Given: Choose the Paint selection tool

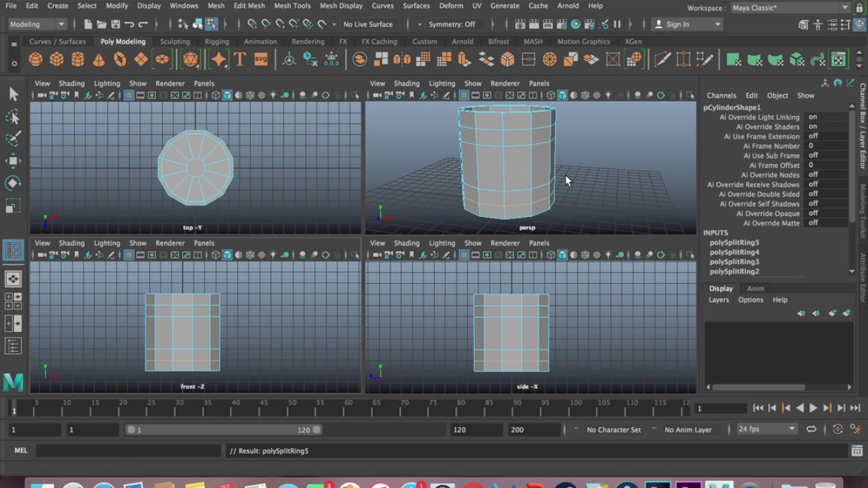Looking at the screenshot, I should (x=13, y=139).
